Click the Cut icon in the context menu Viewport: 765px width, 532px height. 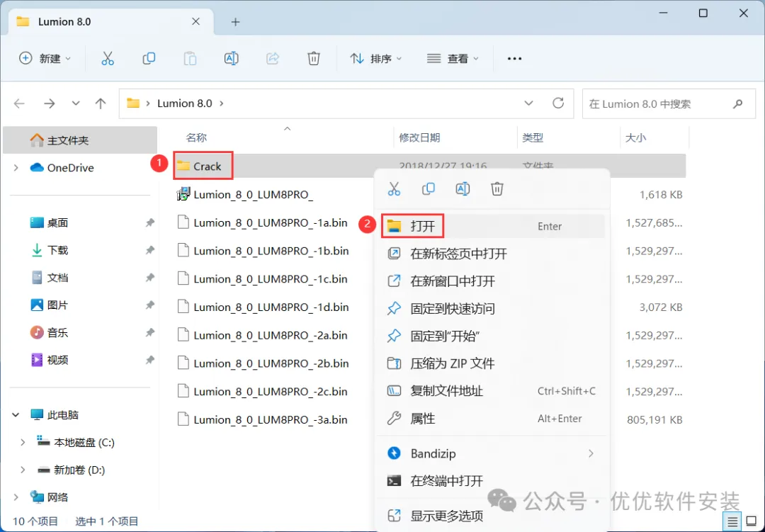pyautogui.click(x=394, y=188)
